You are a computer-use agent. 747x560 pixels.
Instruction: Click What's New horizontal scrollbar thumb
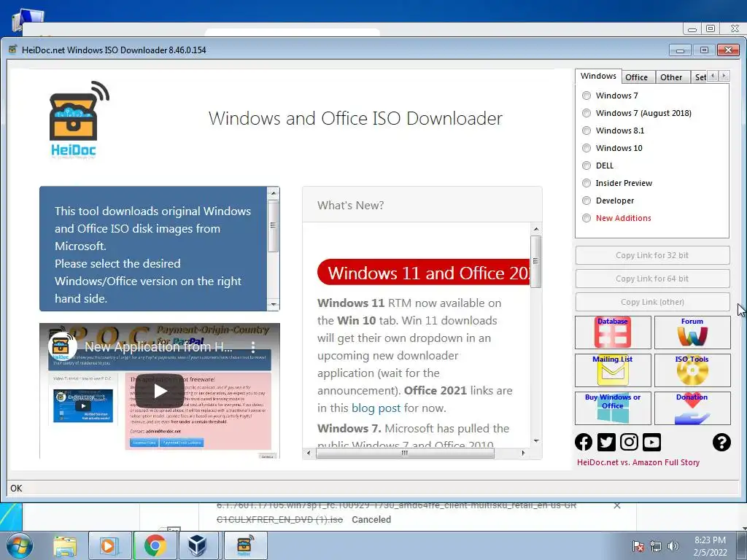point(404,453)
